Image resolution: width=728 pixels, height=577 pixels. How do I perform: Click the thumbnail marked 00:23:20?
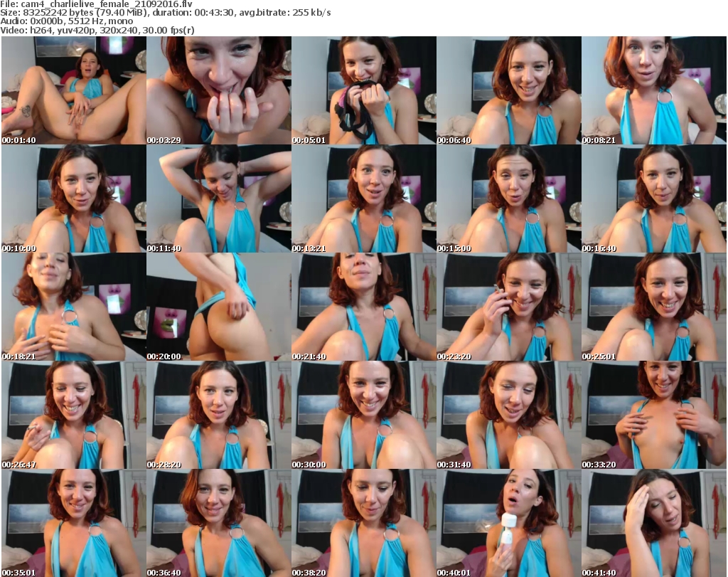coord(508,307)
